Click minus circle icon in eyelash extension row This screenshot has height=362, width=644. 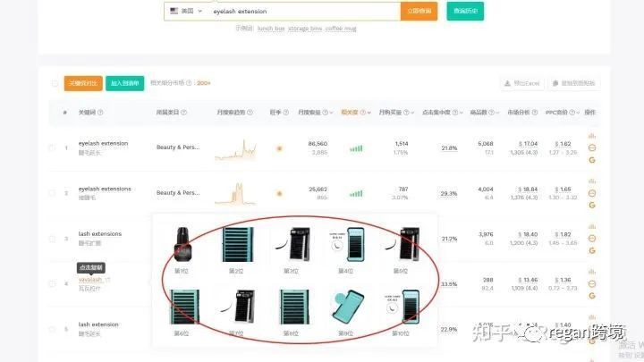pyautogui.click(x=592, y=147)
